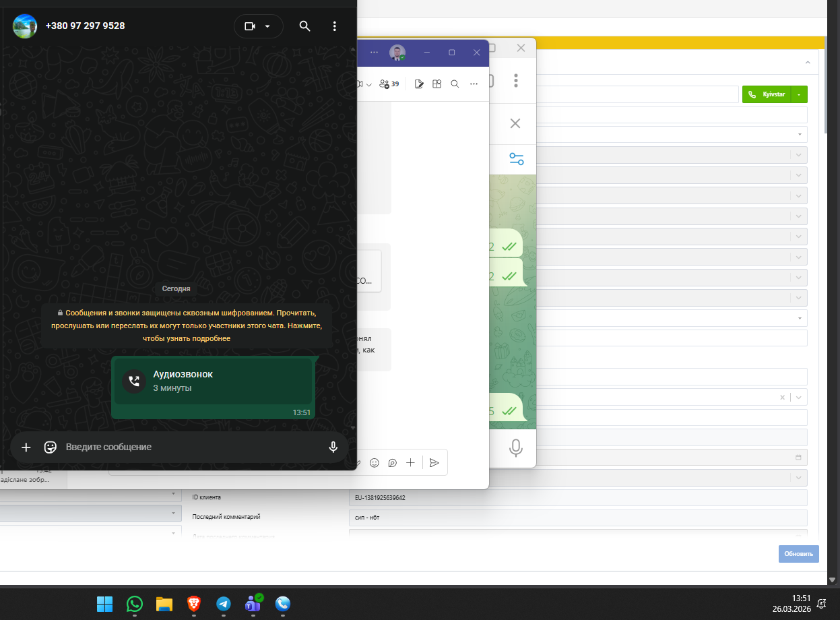The width and height of the screenshot is (840, 620).
Task: Switch to WhatsApp from the taskbar
Action: [135, 604]
